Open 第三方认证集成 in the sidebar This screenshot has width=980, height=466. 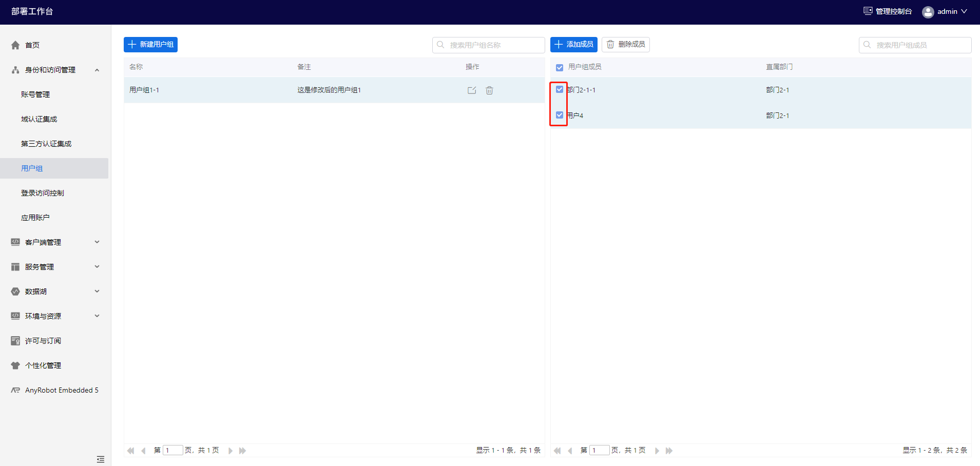pos(46,144)
